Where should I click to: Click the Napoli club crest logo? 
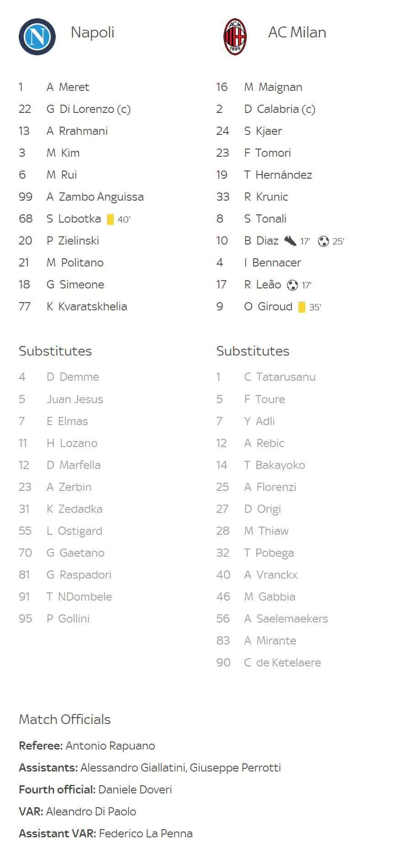tap(37, 37)
